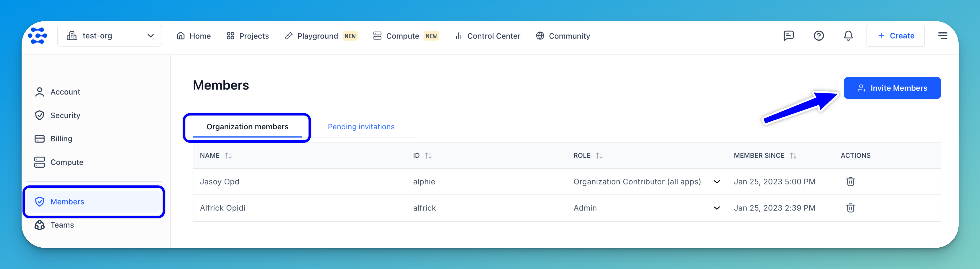
Task: Click the feedback chat message icon
Action: click(789, 36)
